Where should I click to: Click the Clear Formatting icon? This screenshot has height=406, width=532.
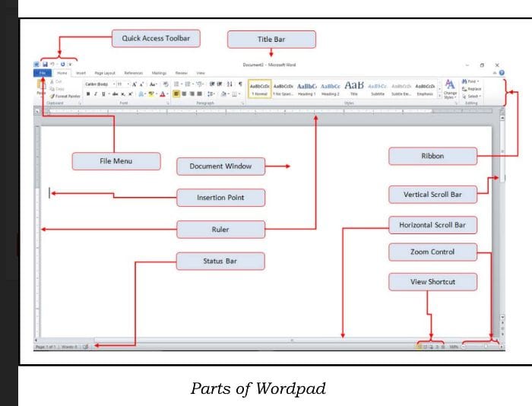(x=166, y=84)
